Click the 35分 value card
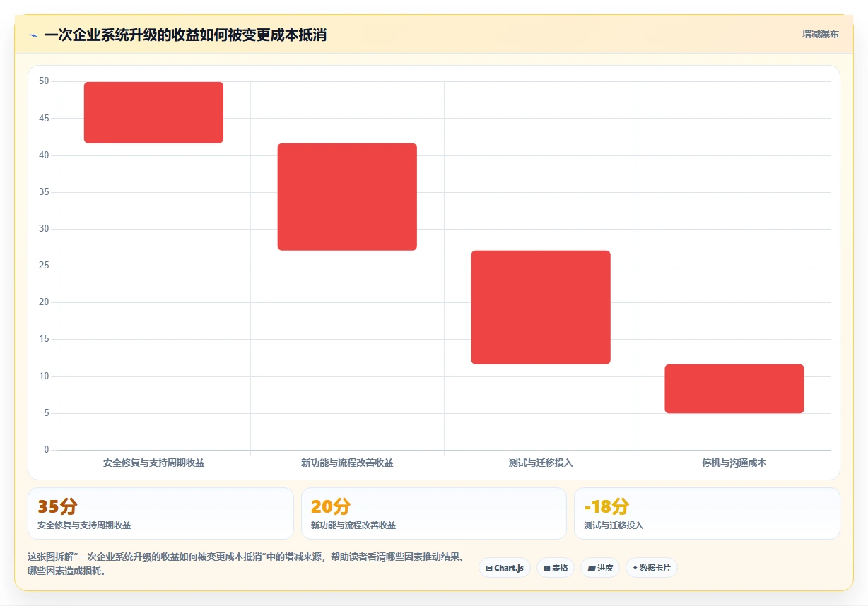This screenshot has height=606, width=868. (160, 513)
